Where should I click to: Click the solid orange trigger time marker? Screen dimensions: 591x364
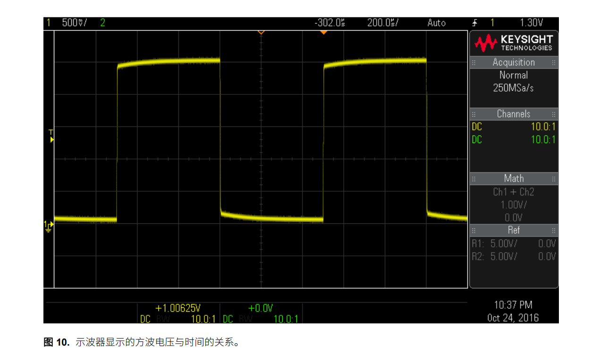323,32
